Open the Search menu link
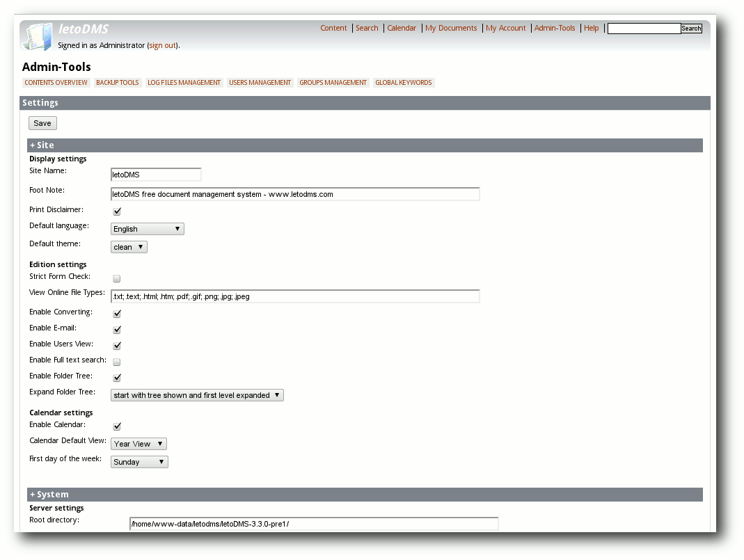The image size is (744, 560). click(367, 28)
